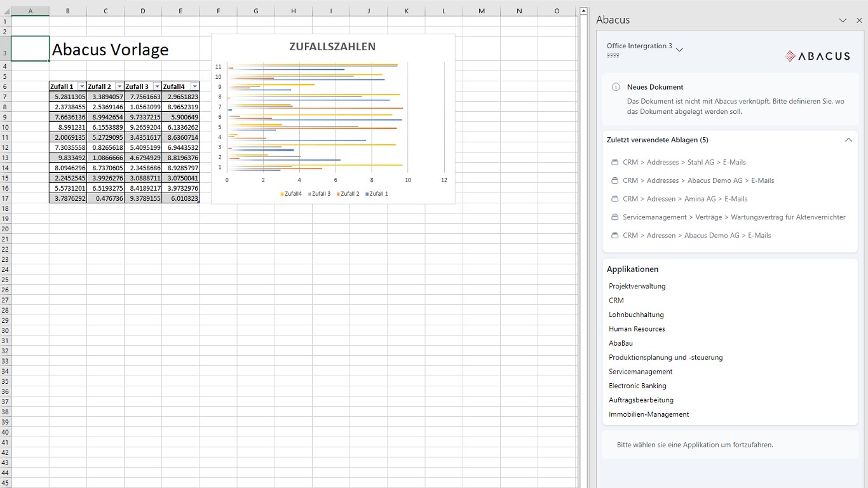Screen dimensions: 868x488
Task: Open the Abacus task pane options chevron
Action: [843, 20]
